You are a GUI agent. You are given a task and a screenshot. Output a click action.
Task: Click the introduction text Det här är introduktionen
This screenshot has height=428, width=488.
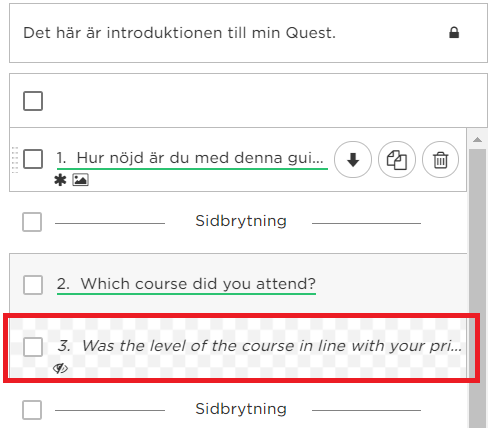point(179,33)
